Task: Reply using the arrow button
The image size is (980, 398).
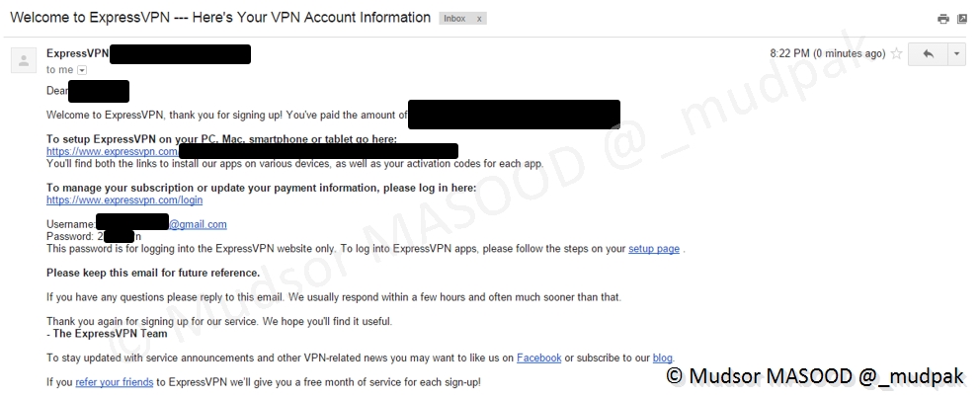Action: [927, 53]
